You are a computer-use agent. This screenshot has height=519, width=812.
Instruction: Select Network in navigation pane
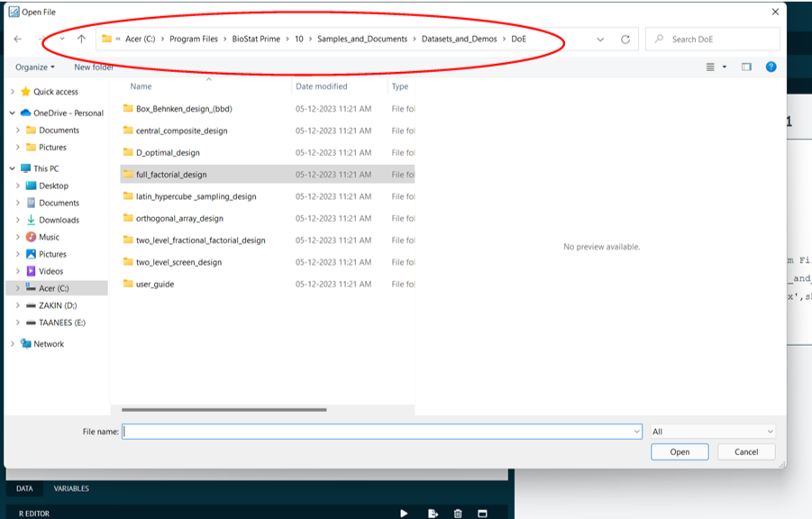pyautogui.click(x=49, y=343)
